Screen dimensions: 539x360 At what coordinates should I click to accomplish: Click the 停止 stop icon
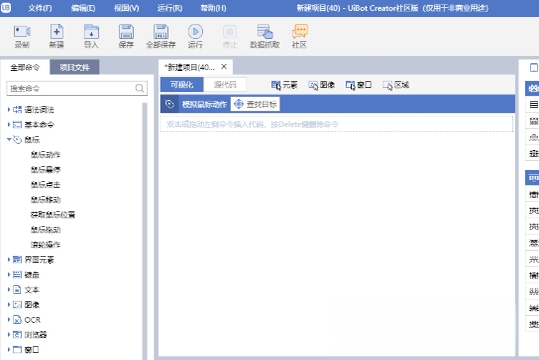pyautogui.click(x=230, y=32)
